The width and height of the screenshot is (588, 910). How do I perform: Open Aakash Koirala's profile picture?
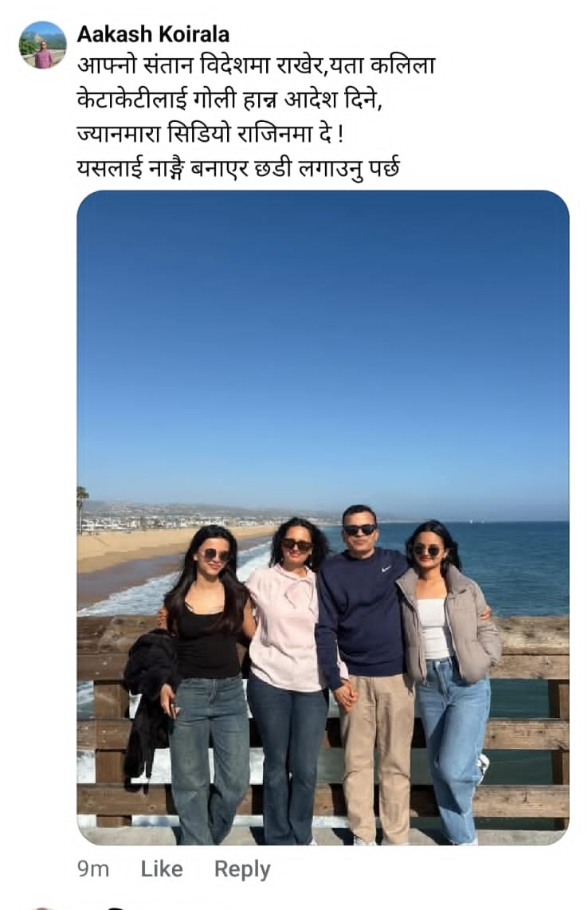click(42, 45)
